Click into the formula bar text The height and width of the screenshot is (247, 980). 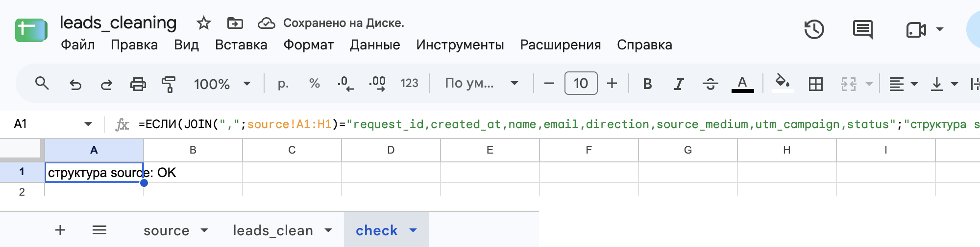click(x=559, y=124)
